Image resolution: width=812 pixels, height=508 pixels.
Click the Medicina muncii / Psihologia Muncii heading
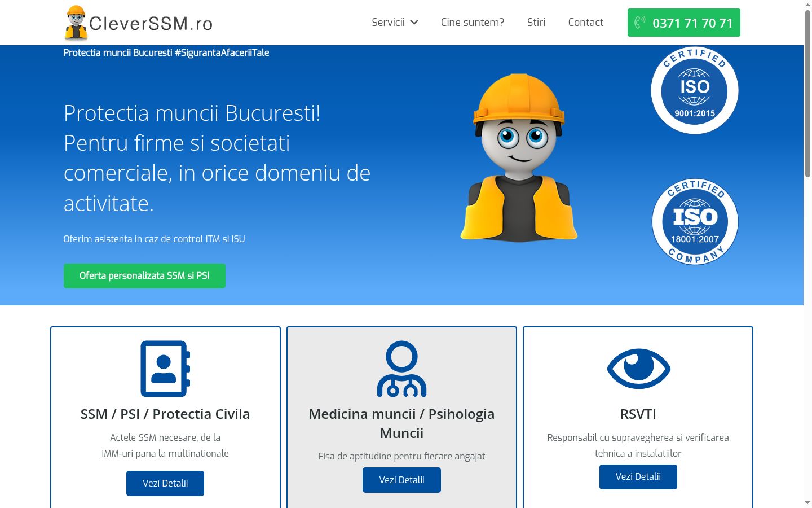(401, 423)
